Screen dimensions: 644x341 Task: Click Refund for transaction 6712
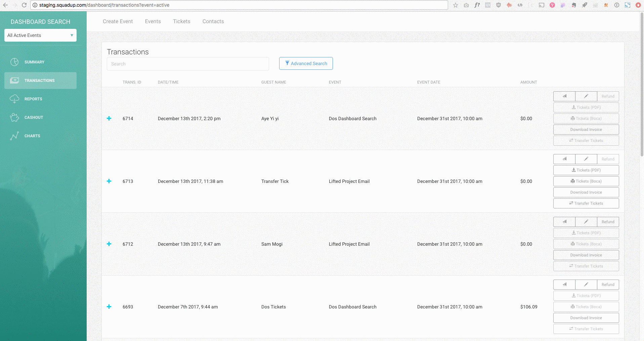point(608,222)
